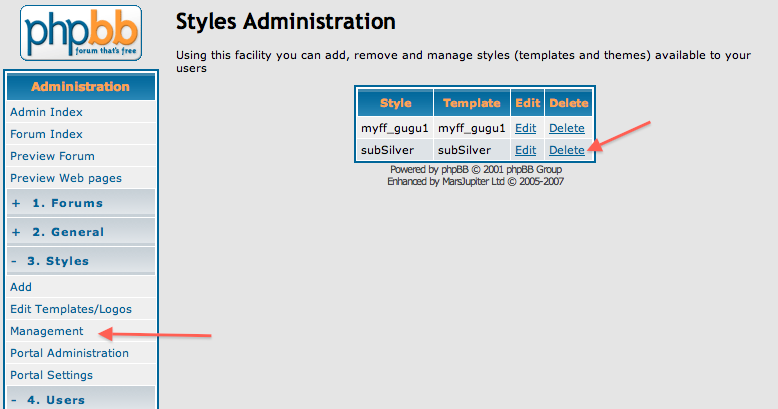Screen dimensions: 778x409
Task: Click the Template column header
Action: pos(472,103)
